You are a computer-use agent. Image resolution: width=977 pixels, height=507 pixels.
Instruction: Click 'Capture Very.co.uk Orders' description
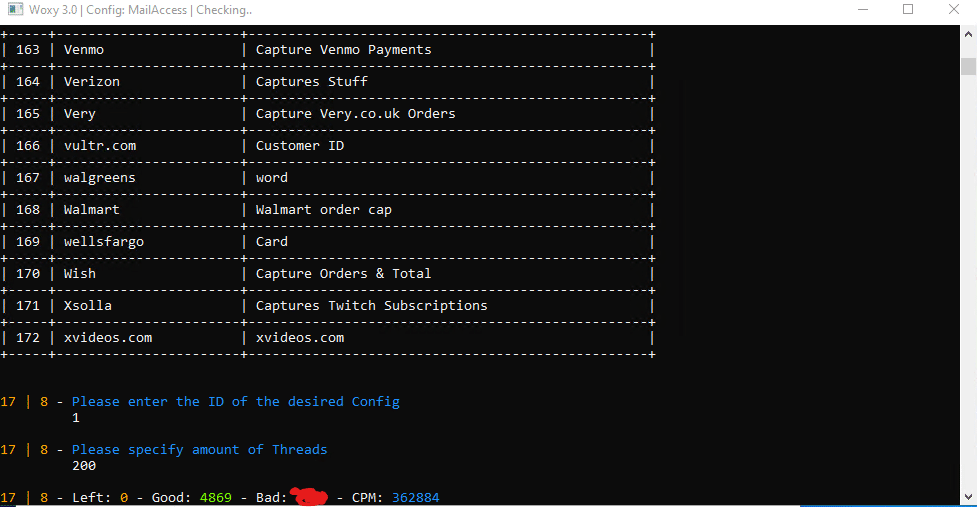(x=355, y=114)
